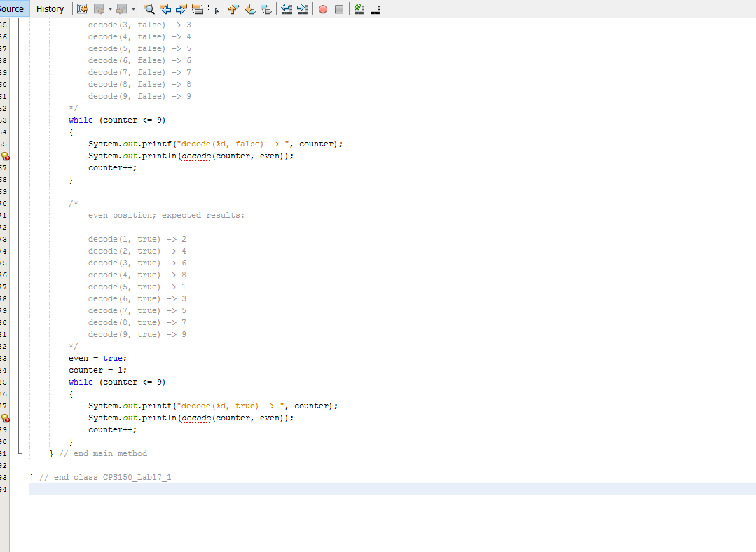Click comment line 'decode(1, true) -> 2'
756x552 pixels.
(137, 239)
